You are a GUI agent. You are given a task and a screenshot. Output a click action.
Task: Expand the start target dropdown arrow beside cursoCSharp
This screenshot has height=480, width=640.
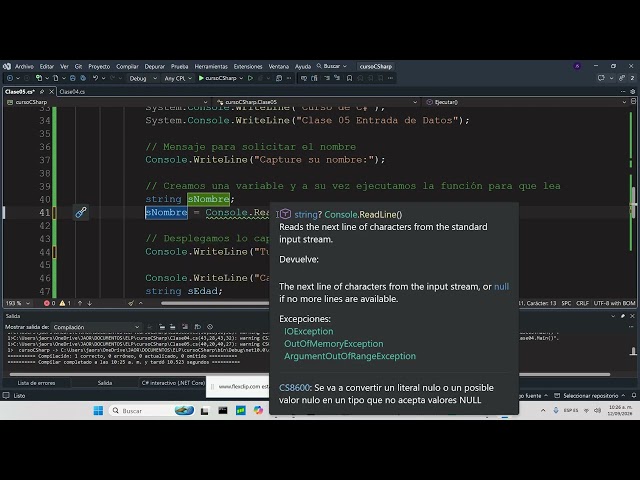click(241, 78)
